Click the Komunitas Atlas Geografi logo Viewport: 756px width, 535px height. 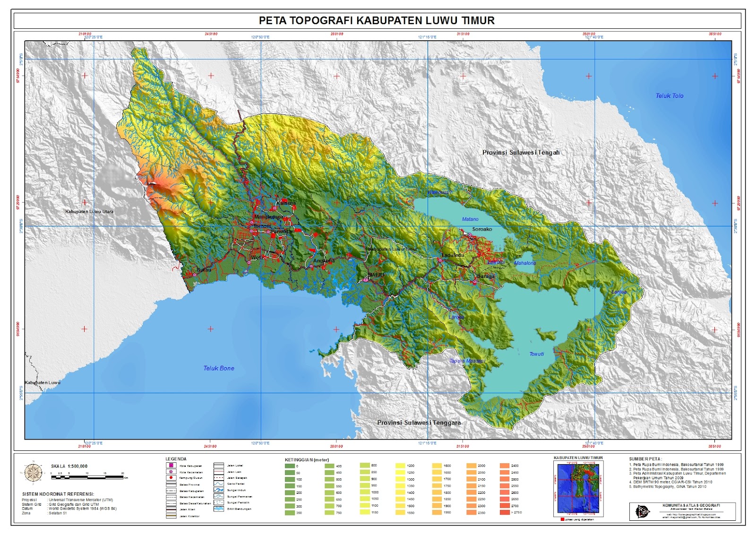(x=643, y=511)
